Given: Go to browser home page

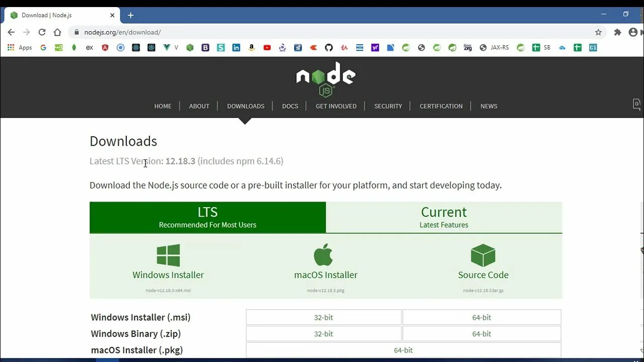Looking at the screenshot, I should tap(57, 32).
